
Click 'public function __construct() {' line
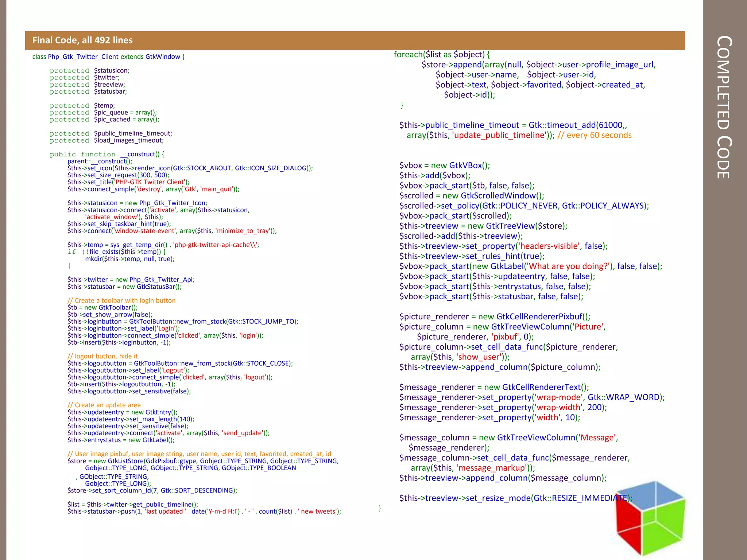(107, 154)
